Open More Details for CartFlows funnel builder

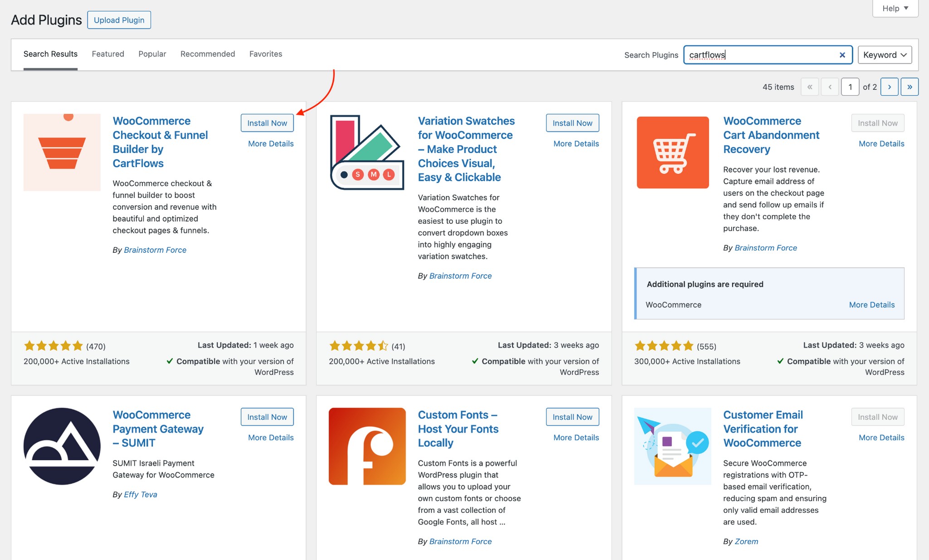tap(271, 144)
